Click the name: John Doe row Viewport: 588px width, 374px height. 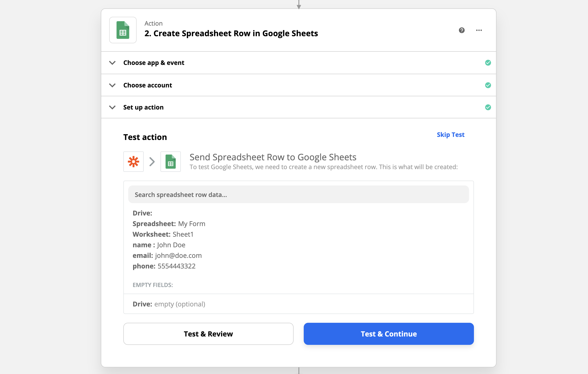pyautogui.click(x=159, y=245)
